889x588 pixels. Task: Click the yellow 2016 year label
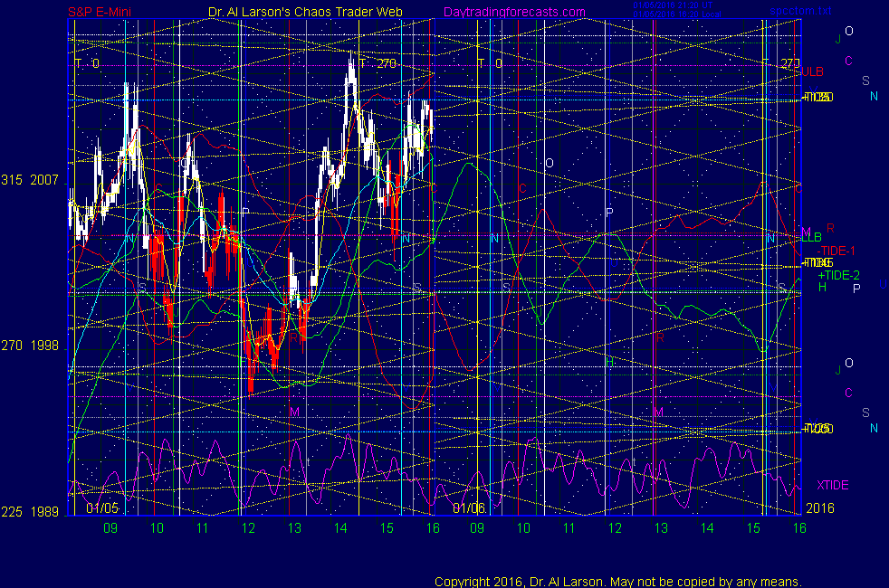820,508
